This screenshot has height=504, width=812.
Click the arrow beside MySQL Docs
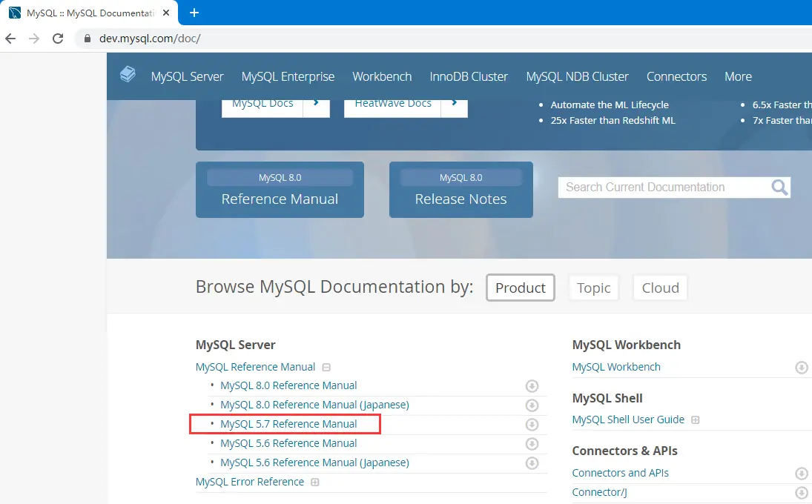coord(317,104)
